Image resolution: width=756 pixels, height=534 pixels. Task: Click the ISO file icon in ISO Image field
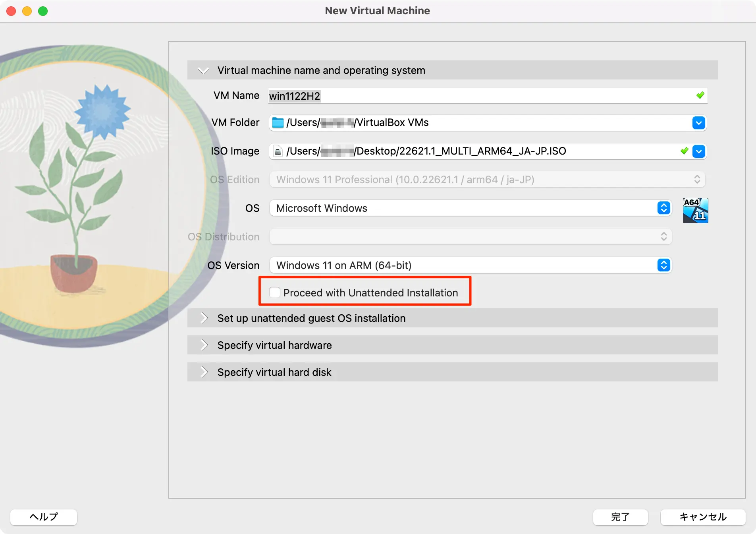point(278,151)
